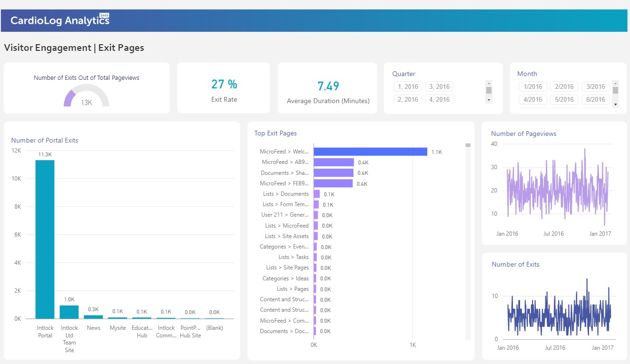Viewport: 630px width, 364px height.
Task: Click the Month slicer scrollbar thumb
Action: pyautogui.click(x=615, y=90)
